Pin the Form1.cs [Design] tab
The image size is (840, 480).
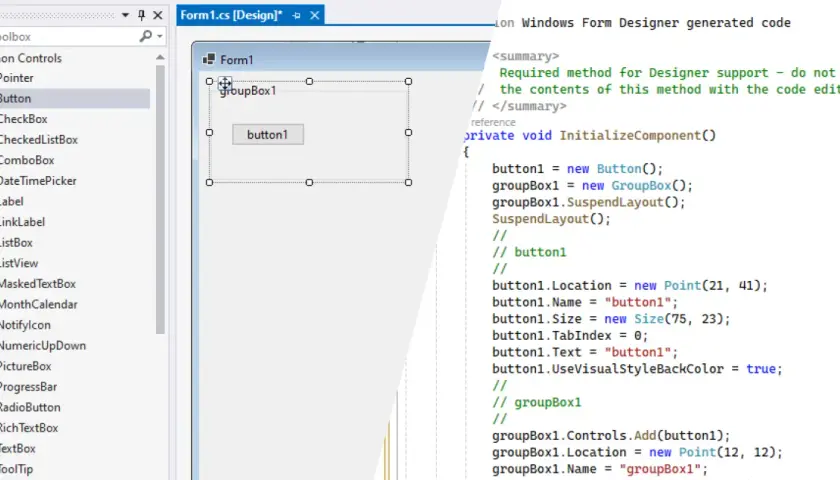tap(296, 16)
